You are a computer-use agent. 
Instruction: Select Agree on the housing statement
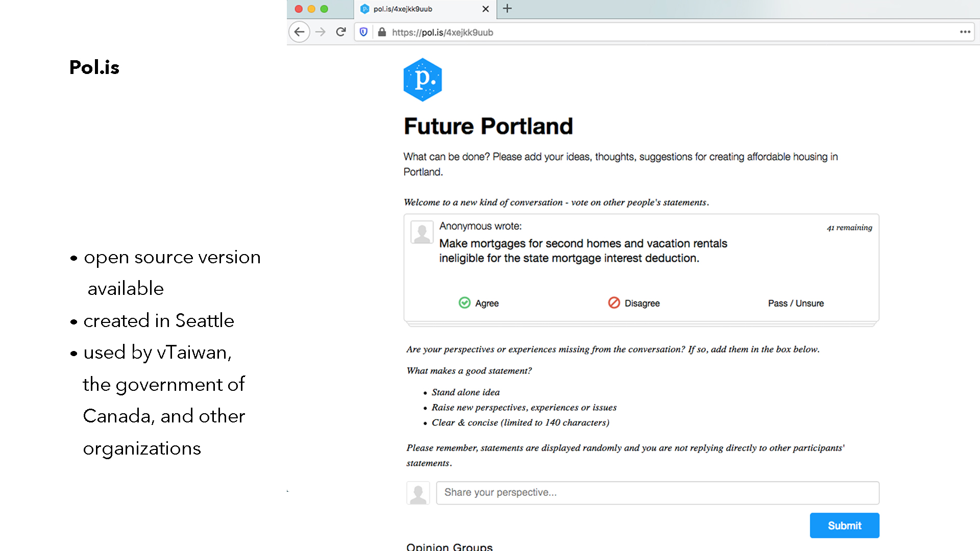(x=478, y=303)
